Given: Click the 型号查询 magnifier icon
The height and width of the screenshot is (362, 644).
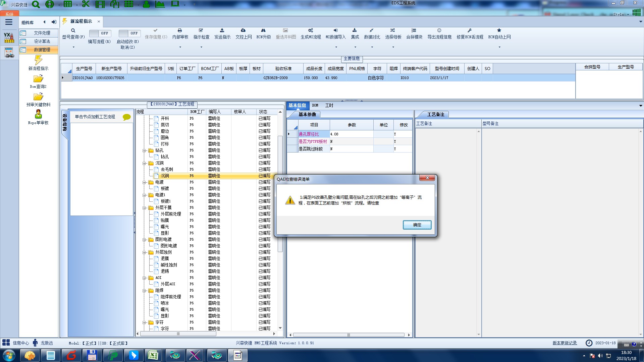Looking at the screenshot, I should (x=73, y=31).
